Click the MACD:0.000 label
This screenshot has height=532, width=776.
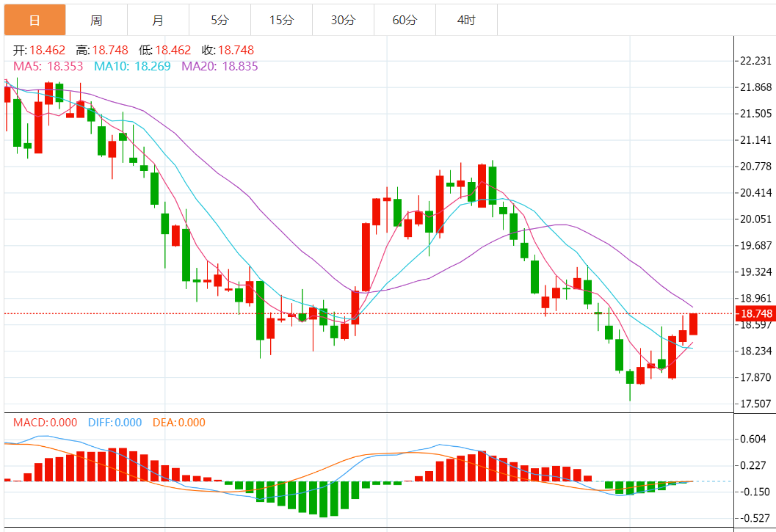(45, 423)
